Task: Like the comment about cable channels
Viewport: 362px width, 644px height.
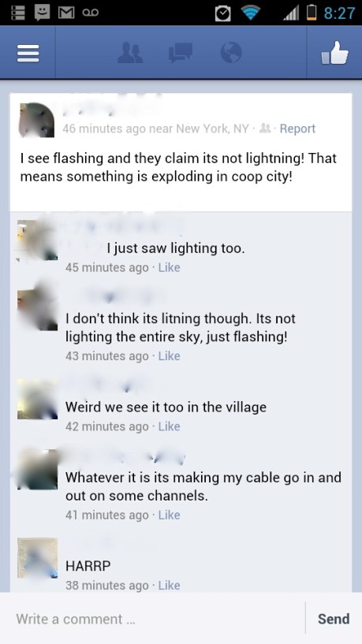Action: pos(170,515)
